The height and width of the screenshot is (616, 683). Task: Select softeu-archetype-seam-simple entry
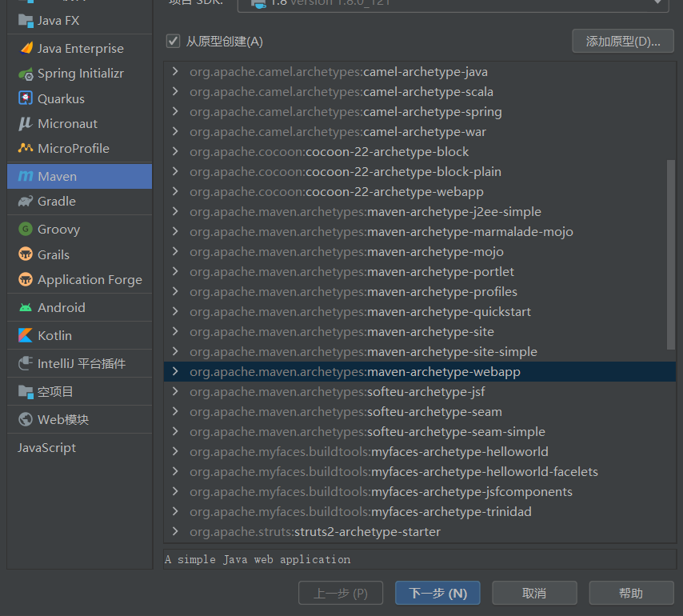(x=419, y=432)
